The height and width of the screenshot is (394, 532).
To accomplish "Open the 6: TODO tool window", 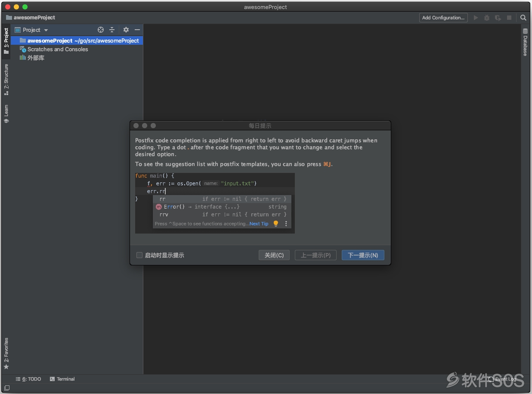I will pos(28,379).
